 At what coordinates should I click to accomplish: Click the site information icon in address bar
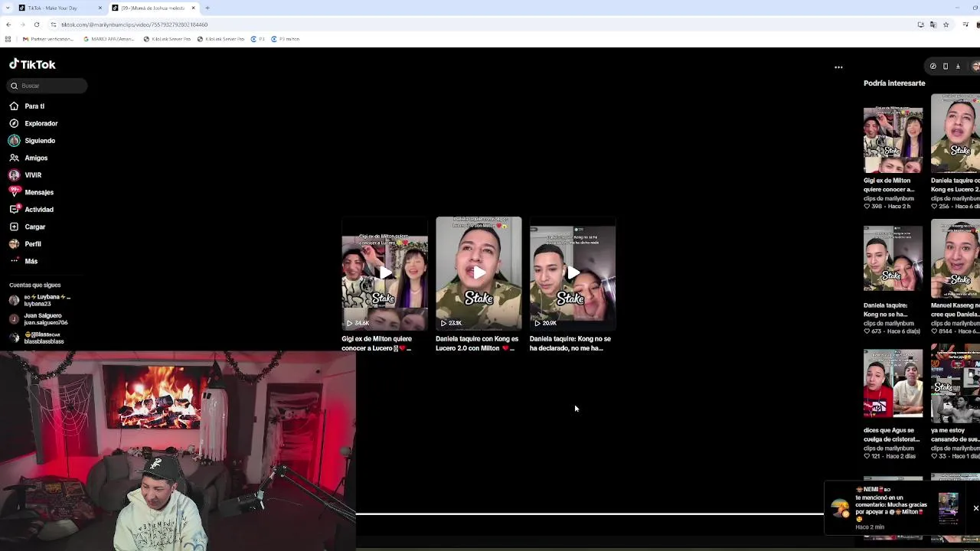click(53, 24)
